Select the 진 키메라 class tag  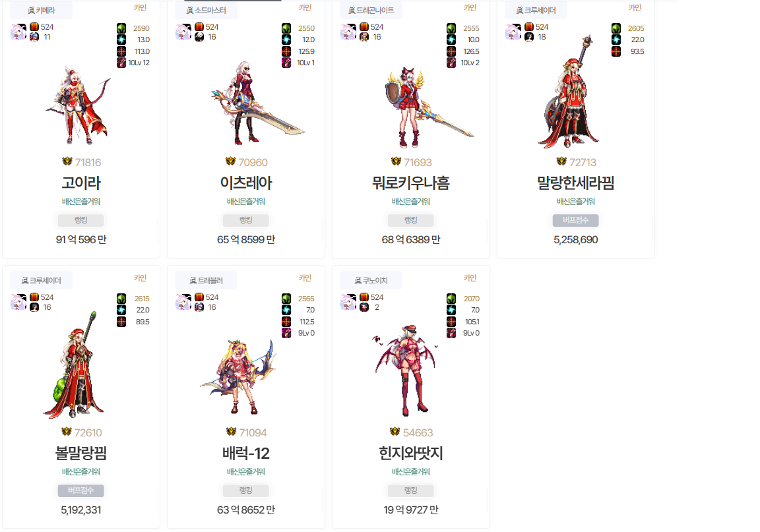(41, 10)
